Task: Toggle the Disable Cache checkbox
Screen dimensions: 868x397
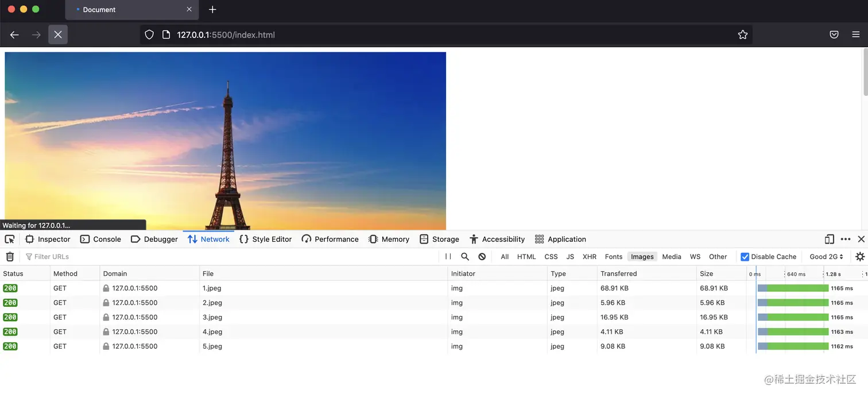Action: (x=745, y=257)
